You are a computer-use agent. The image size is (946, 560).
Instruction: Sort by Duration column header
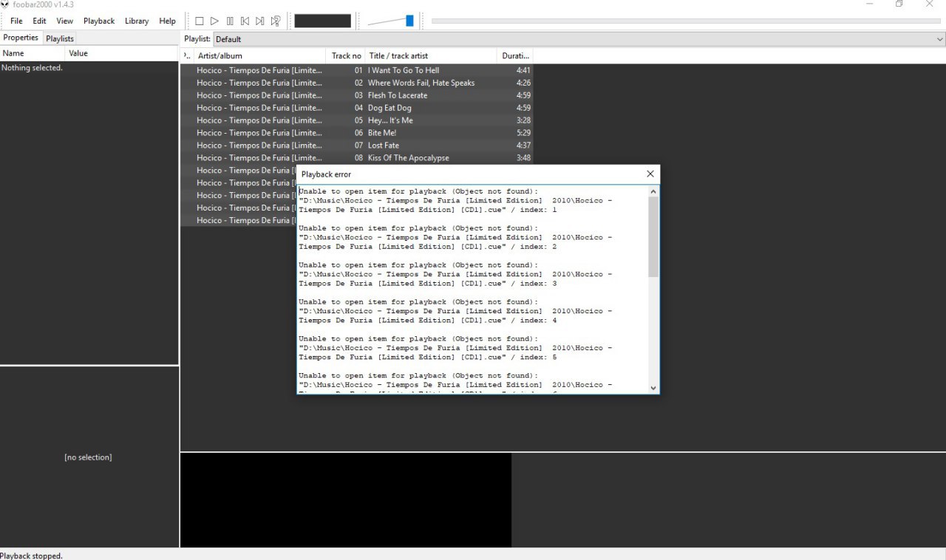(515, 55)
